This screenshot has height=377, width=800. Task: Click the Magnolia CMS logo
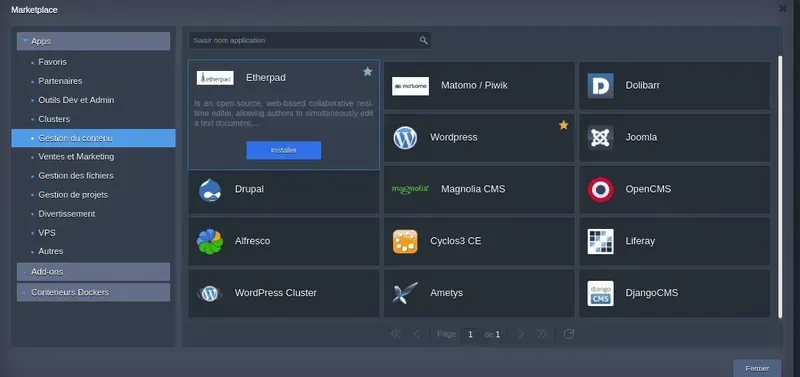pyautogui.click(x=410, y=189)
